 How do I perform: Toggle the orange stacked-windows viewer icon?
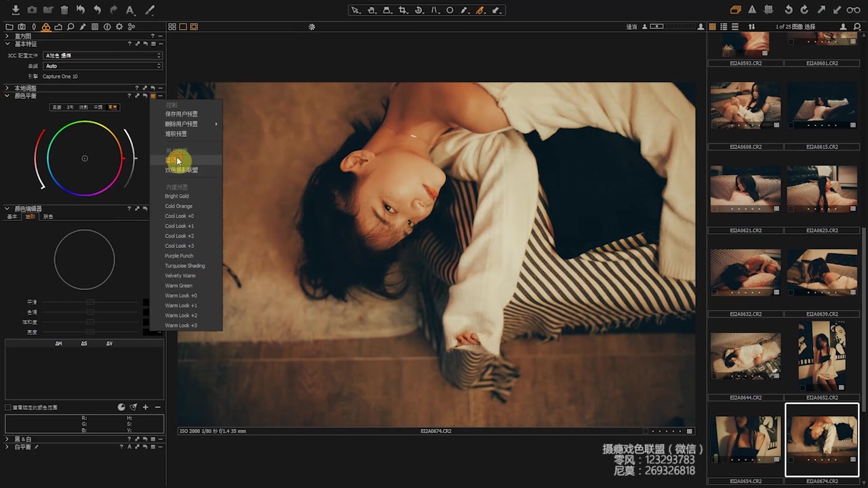(x=736, y=10)
